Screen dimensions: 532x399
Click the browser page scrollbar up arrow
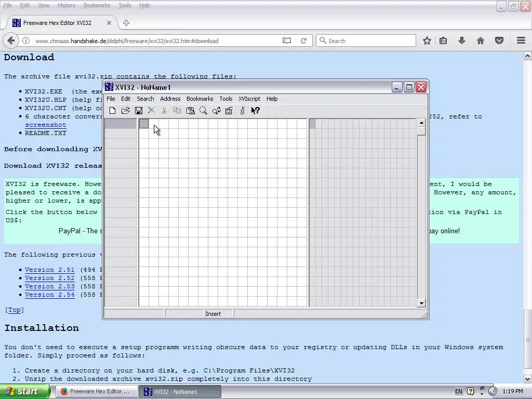click(528, 56)
